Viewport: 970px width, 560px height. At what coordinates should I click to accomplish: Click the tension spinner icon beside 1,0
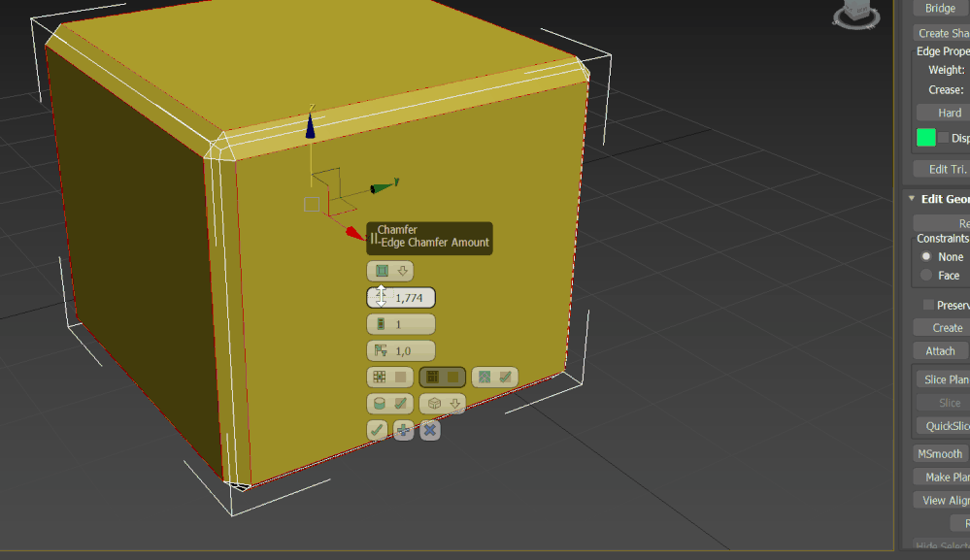pos(381,350)
